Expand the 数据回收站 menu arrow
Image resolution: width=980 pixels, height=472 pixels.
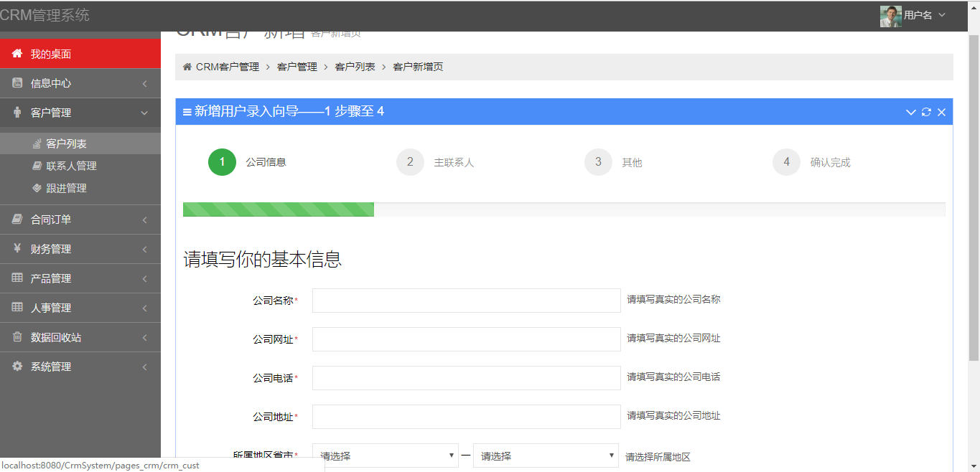coord(144,338)
